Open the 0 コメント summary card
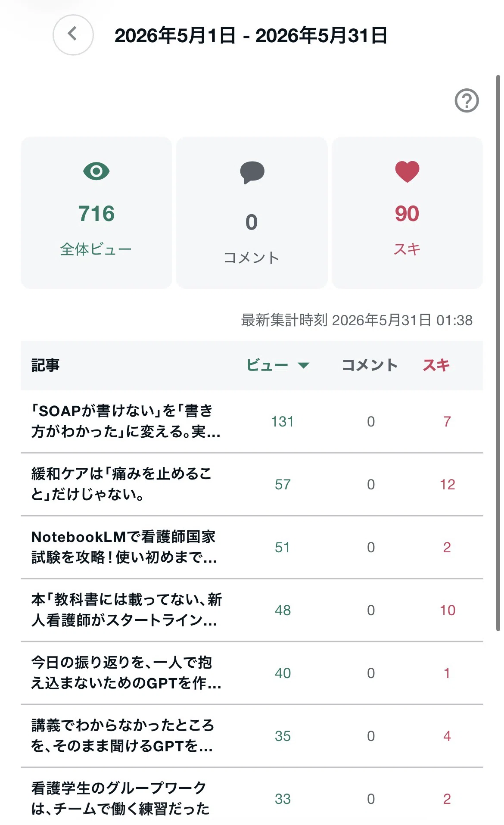 [x=252, y=213]
